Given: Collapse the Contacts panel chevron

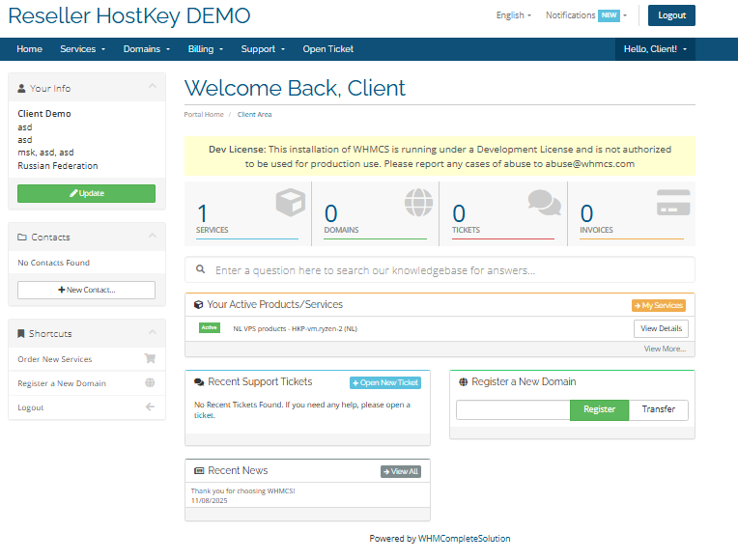Looking at the screenshot, I should point(152,237).
